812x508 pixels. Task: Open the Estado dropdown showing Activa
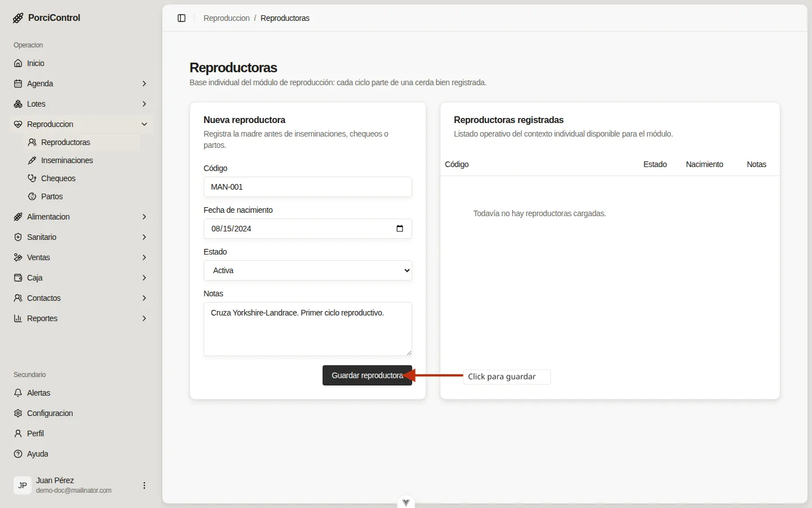coord(308,270)
